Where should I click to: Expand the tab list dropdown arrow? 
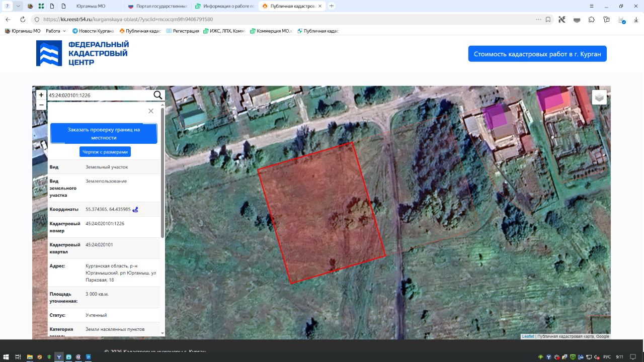(x=18, y=6)
